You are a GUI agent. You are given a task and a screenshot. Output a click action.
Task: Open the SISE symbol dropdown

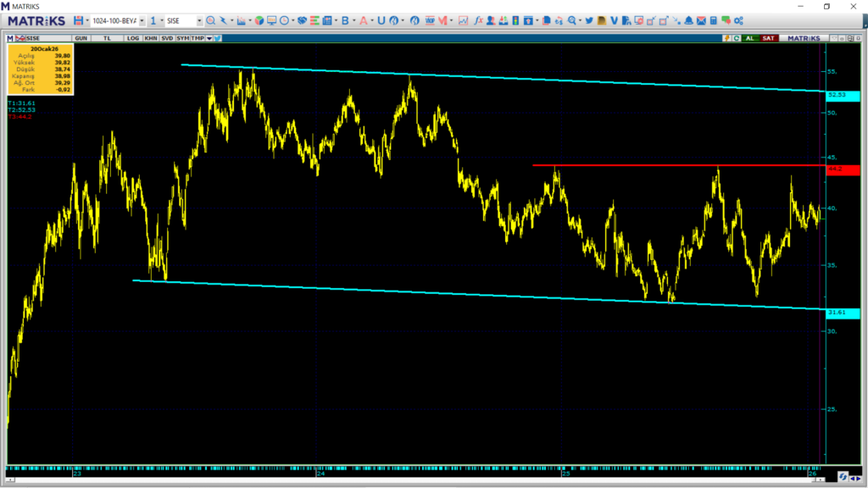click(x=199, y=20)
